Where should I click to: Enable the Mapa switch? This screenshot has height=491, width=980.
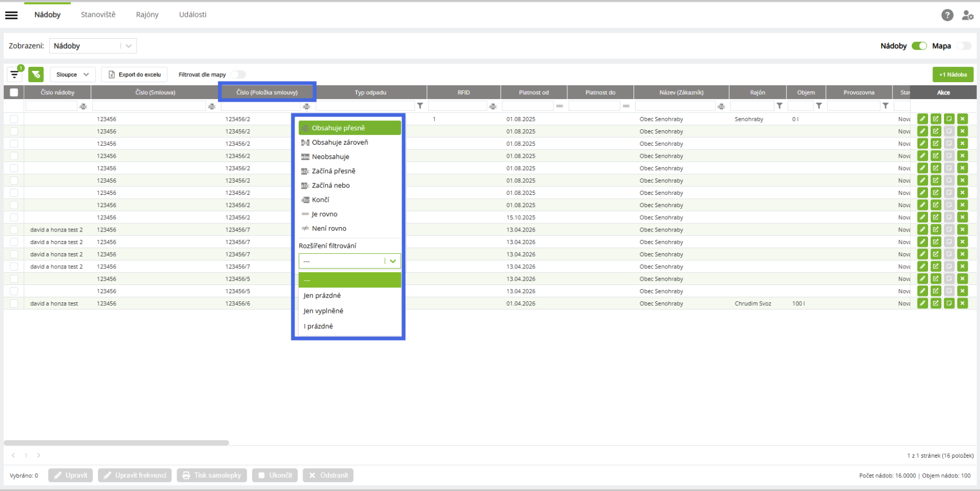point(964,46)
